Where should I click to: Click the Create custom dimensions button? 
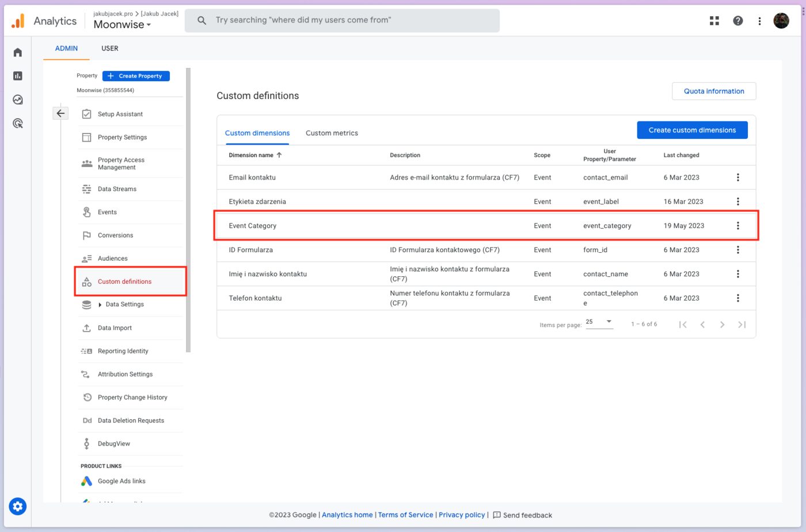(x=692, y=130)
